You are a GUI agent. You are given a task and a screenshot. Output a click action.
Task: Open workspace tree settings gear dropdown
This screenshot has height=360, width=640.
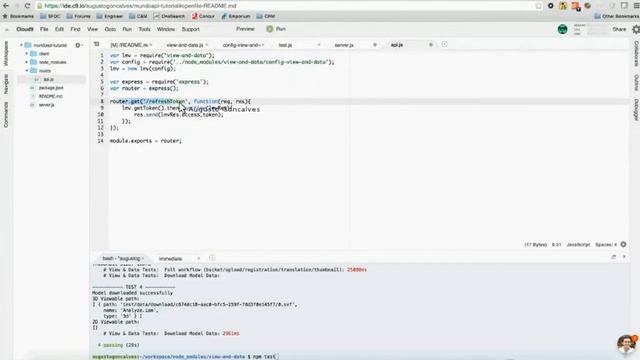click(x=79, y=45)
